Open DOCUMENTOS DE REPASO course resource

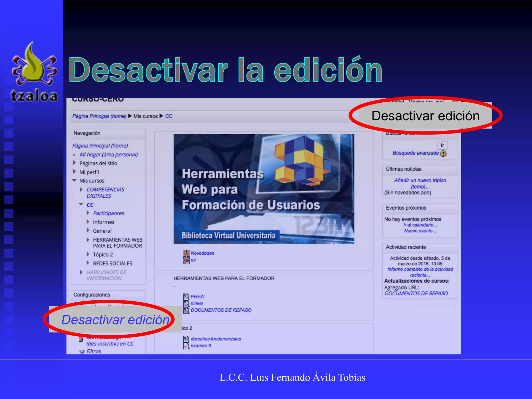(x=221, y=310)
